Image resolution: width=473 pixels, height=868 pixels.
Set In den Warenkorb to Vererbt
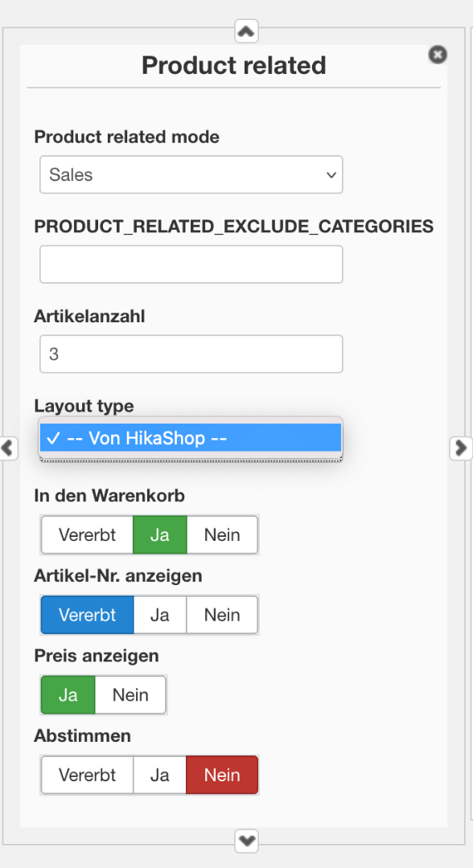click(x=88, y=534)
